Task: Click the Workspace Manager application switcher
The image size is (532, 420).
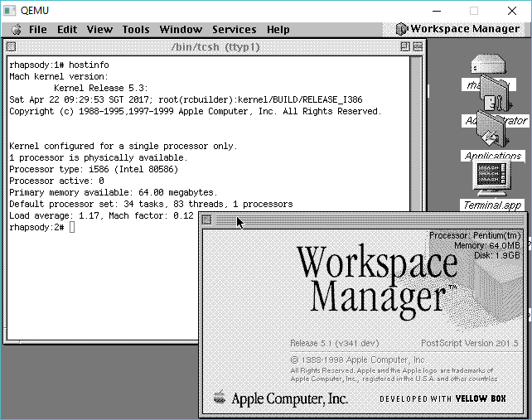Action: [x=457, y=29]
